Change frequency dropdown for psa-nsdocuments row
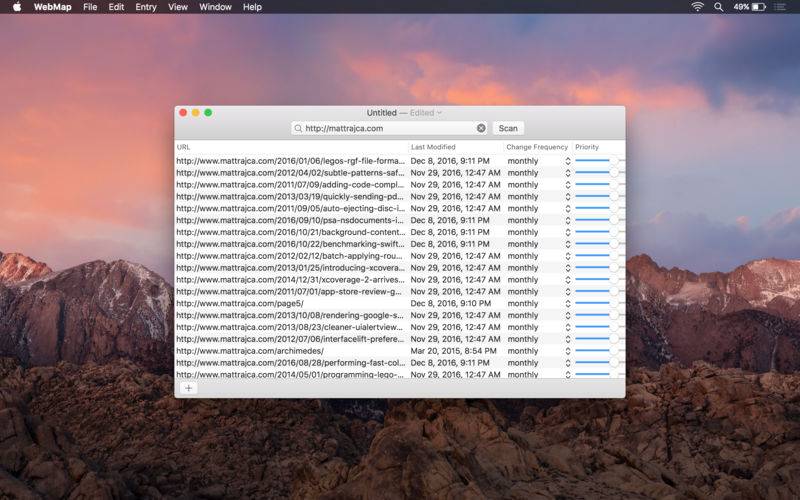 pyautogui.click(x=539, y=220)
